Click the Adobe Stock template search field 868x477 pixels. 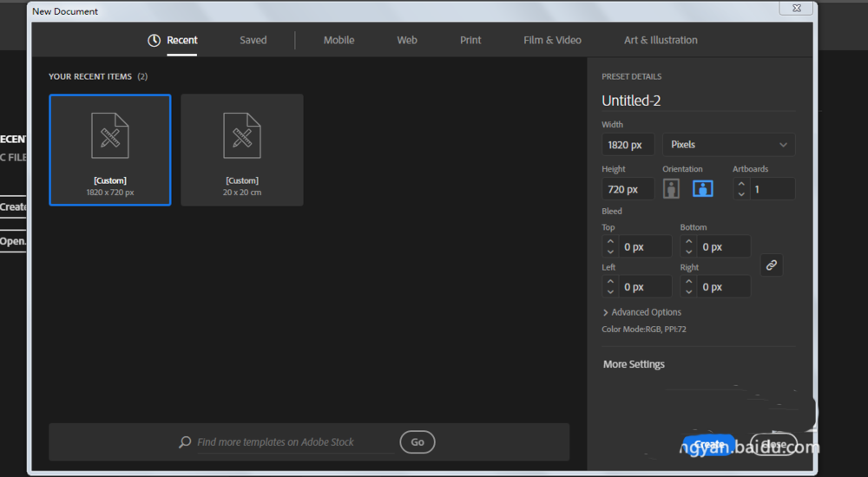296,442
